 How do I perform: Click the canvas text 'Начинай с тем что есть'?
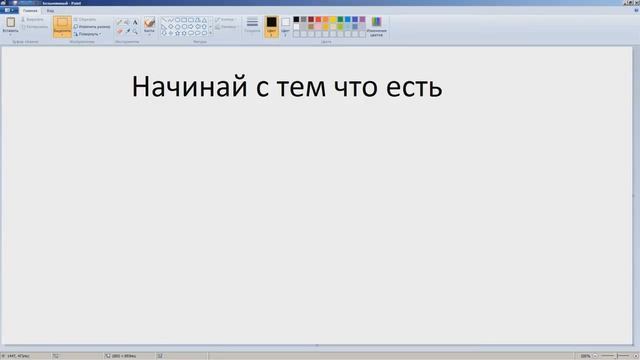point(287,87)
